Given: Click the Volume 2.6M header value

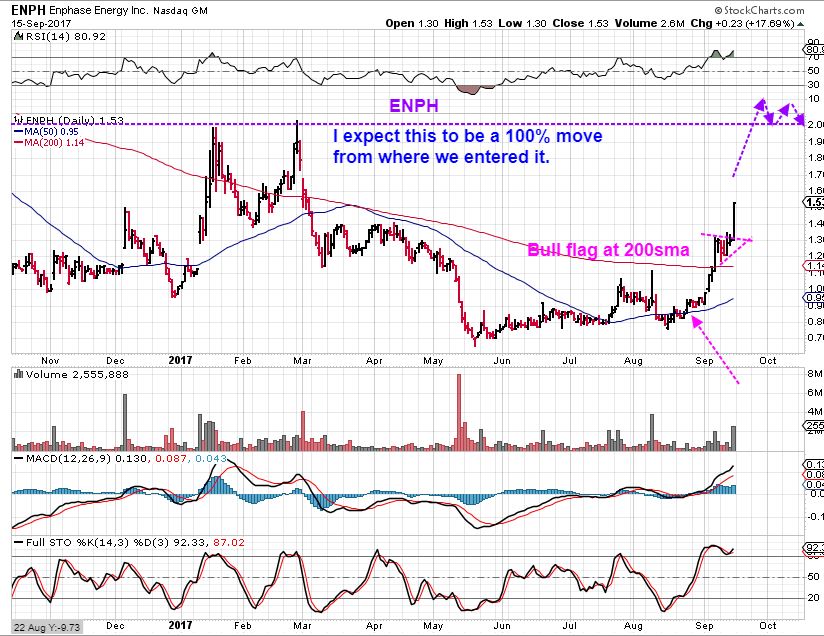Looking at the screenshot, I should tap(650, 24).
